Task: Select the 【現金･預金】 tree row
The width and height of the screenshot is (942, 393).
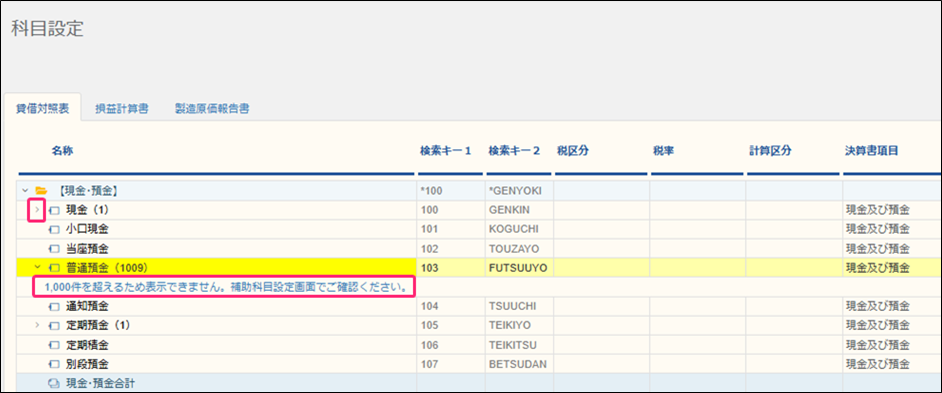Action: (216, 191)
